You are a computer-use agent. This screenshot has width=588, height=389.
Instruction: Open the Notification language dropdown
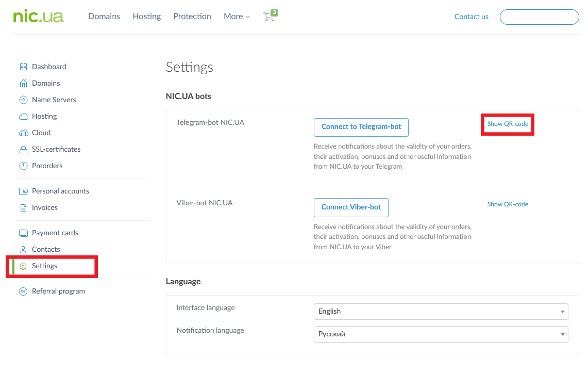click(441, 334)
